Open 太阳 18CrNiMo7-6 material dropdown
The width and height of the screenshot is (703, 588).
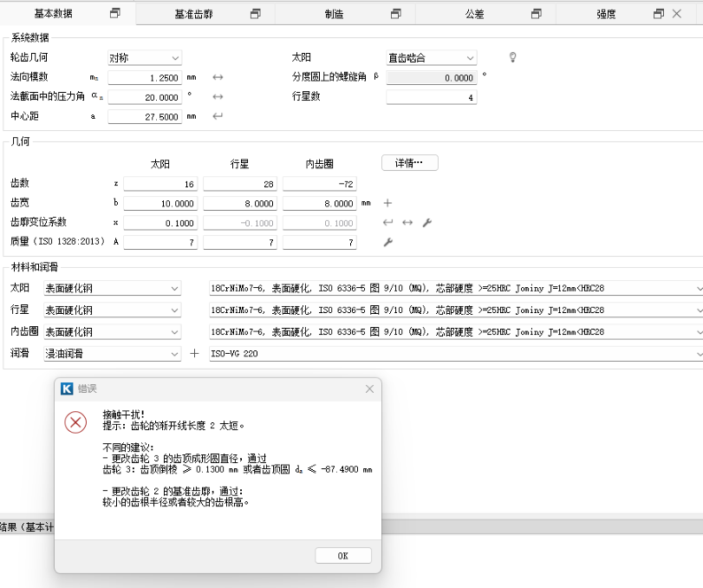tap(456, 289)
